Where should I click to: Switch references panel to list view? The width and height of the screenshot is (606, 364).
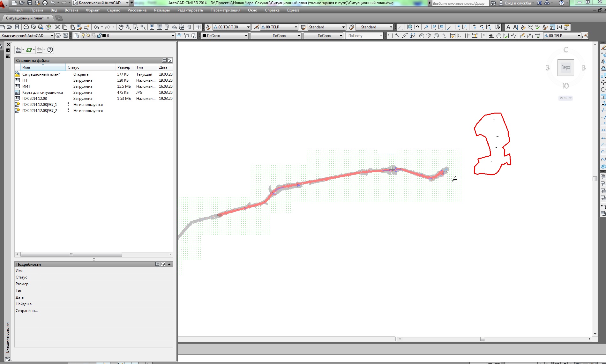click(x=164, y=60)
